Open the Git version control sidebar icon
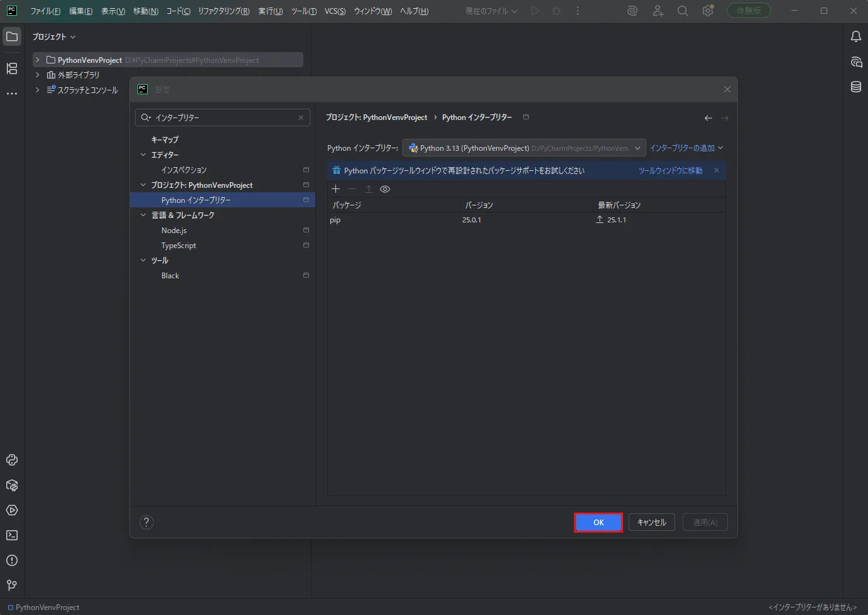The image size is (868, 615). tap(12, 585)
